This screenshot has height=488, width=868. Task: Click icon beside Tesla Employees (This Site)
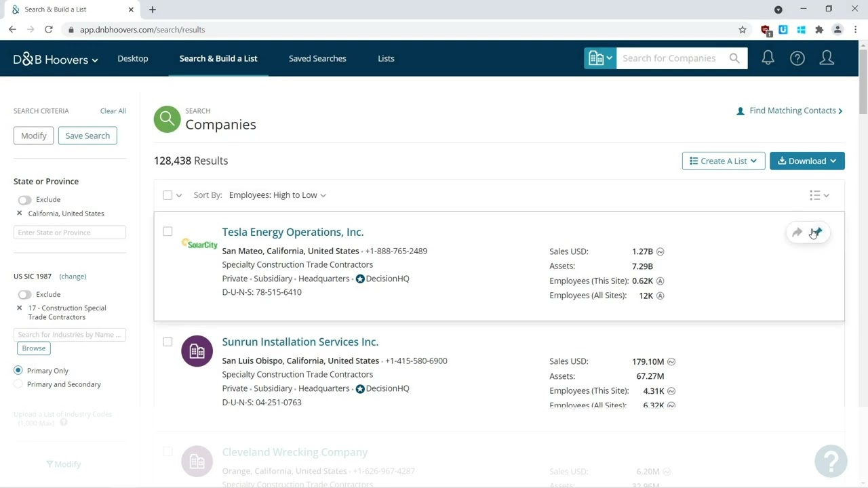tap(660, 281)
